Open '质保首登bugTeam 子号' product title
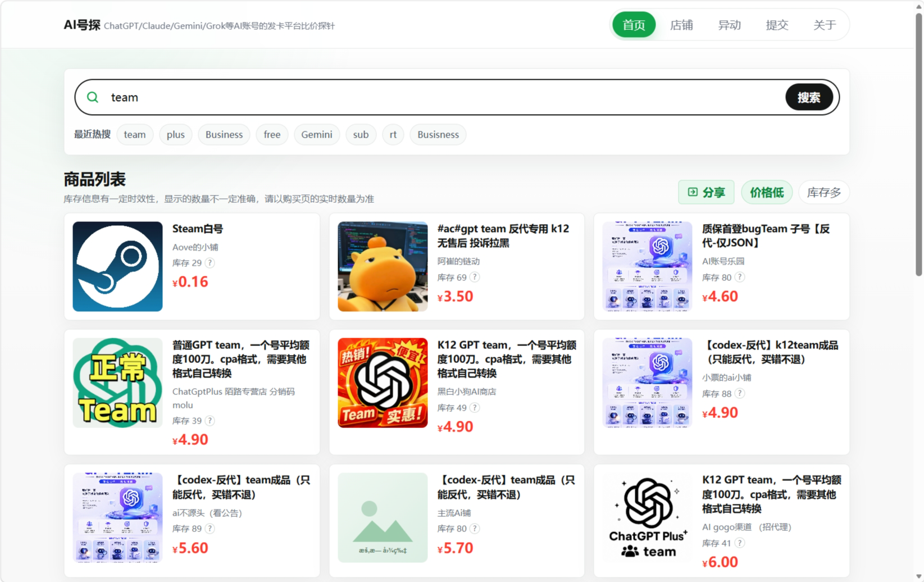This screenshot has height=582, width=924. (766, 236)
